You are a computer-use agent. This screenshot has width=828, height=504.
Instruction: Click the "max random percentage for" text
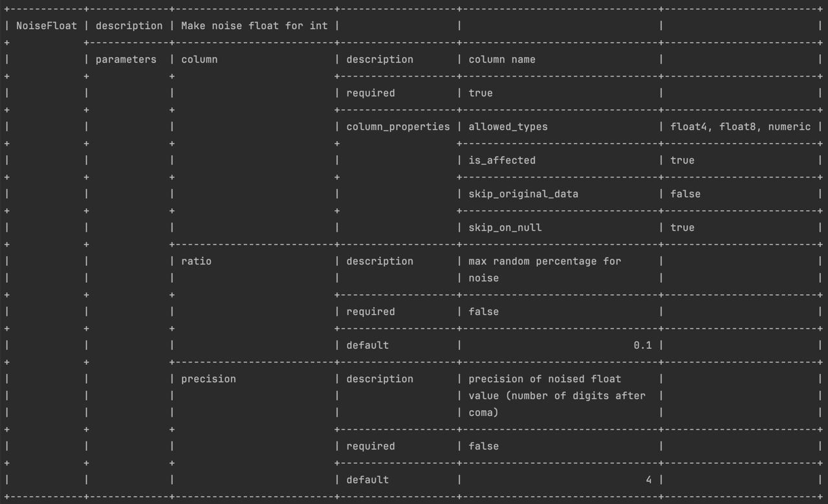(x=545, y=261)
